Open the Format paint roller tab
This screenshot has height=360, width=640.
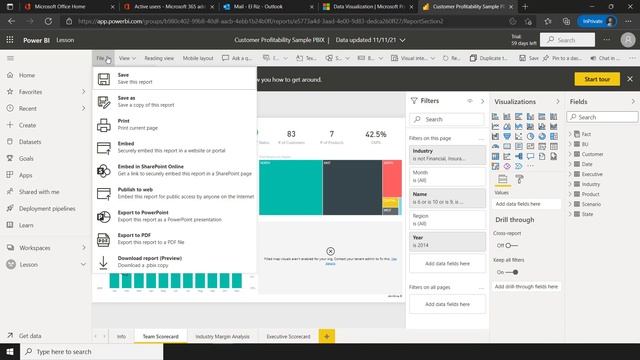tap(519, 179)
